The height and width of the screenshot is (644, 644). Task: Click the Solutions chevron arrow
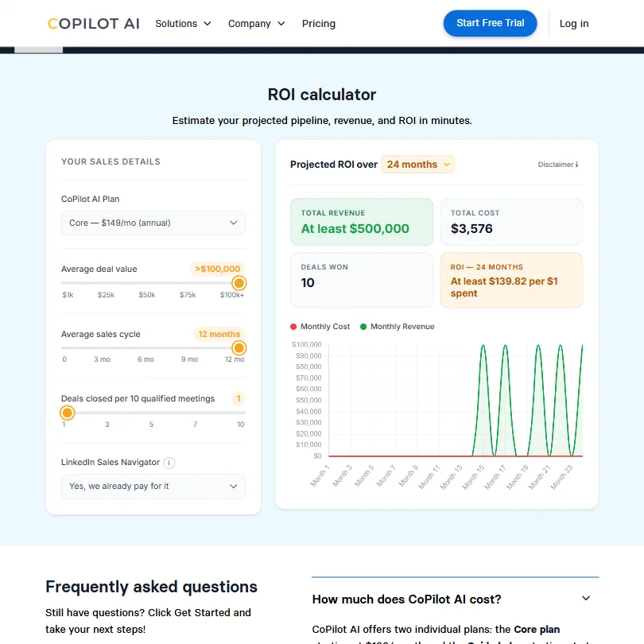208,23
